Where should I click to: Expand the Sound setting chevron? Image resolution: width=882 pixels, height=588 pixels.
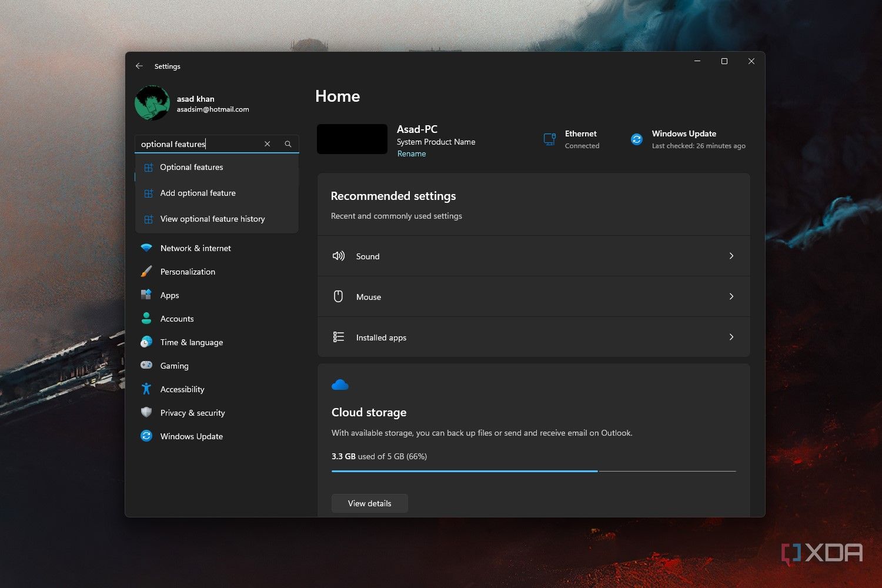point(731,256)
